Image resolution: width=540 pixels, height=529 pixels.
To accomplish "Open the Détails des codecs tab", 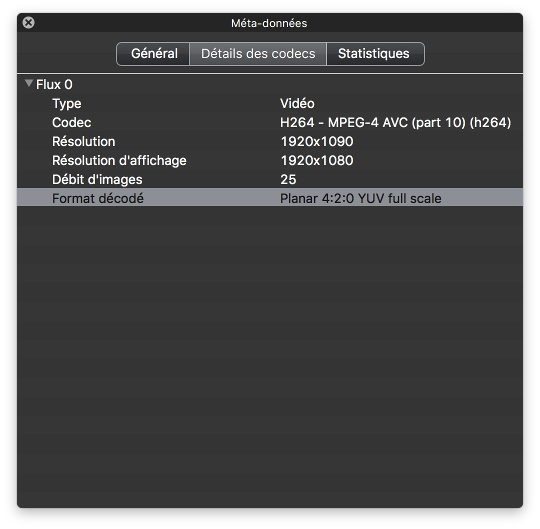I will pos(258,54).
